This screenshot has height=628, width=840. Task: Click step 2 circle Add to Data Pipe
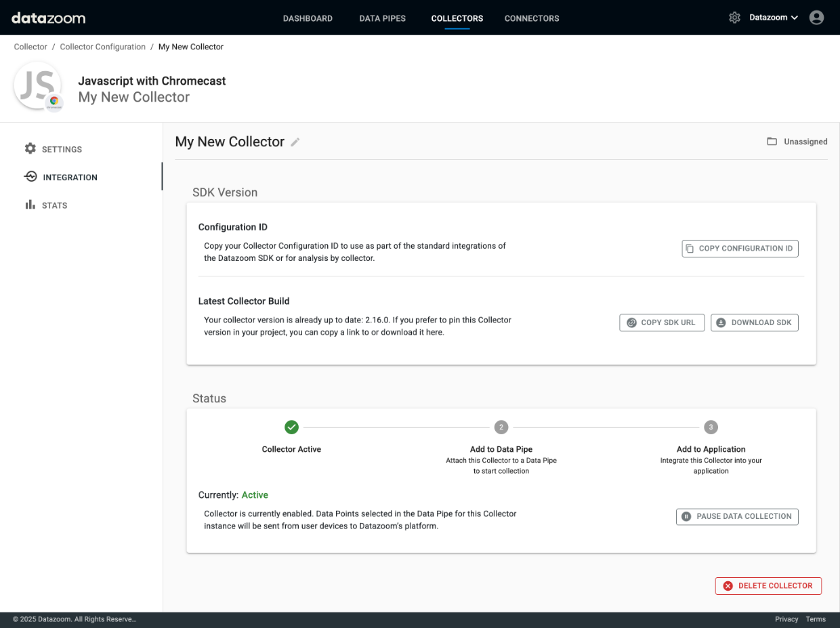pyautogui.click(x=501, y=427)
